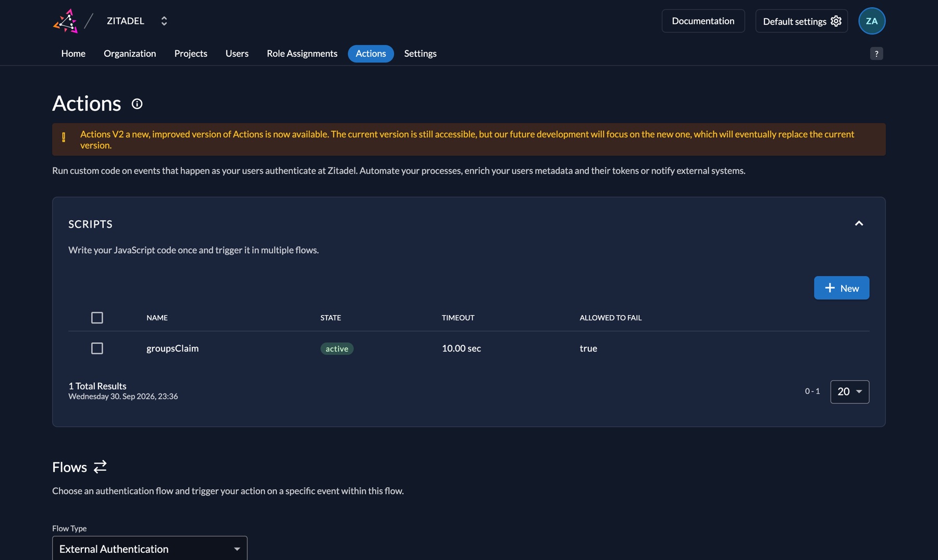Click the ALLOWED TO FAIL column header
The image size is (938, 560).
click(610, 317)
